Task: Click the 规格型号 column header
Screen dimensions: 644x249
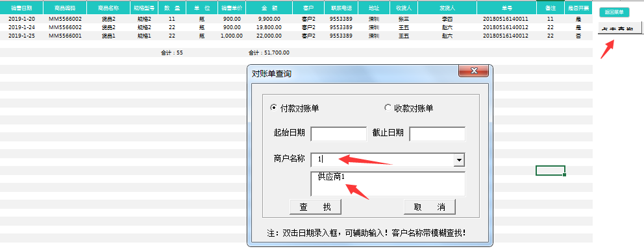Action: click(144, 8)
